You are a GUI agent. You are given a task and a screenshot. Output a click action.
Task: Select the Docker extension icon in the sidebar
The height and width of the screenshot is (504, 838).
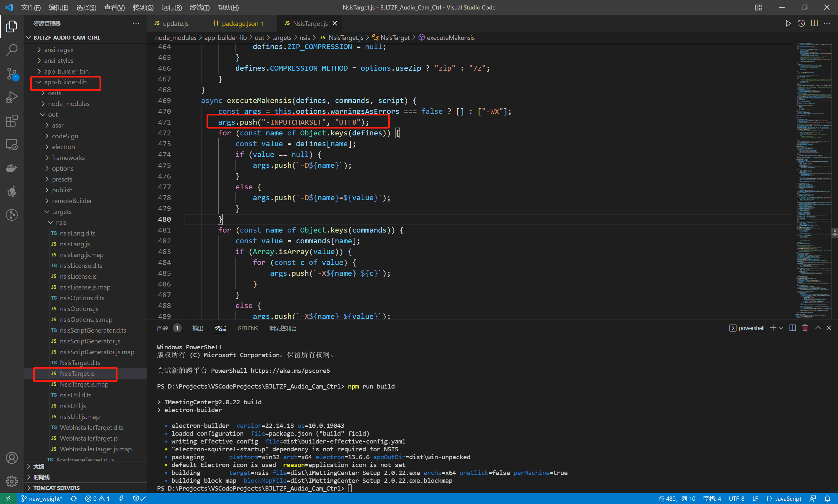click(x=11, y=168)
